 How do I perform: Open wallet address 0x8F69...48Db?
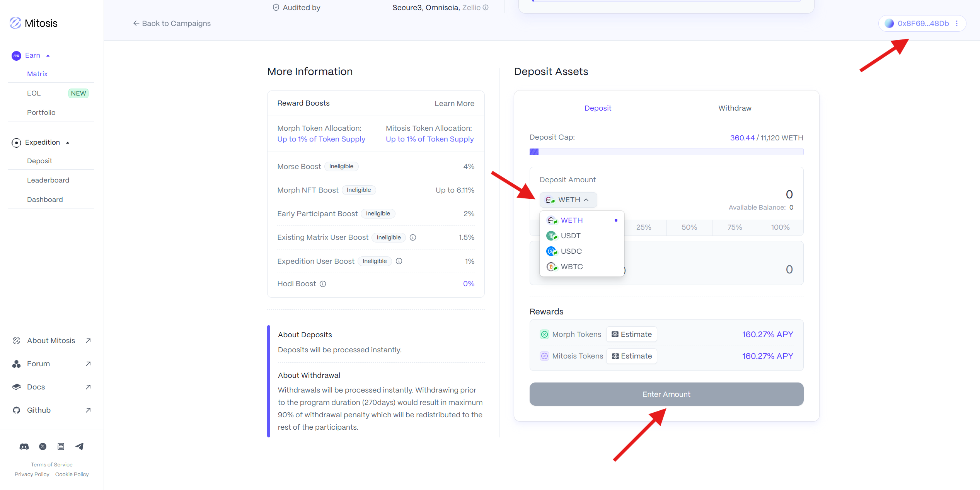coord(923,24)
